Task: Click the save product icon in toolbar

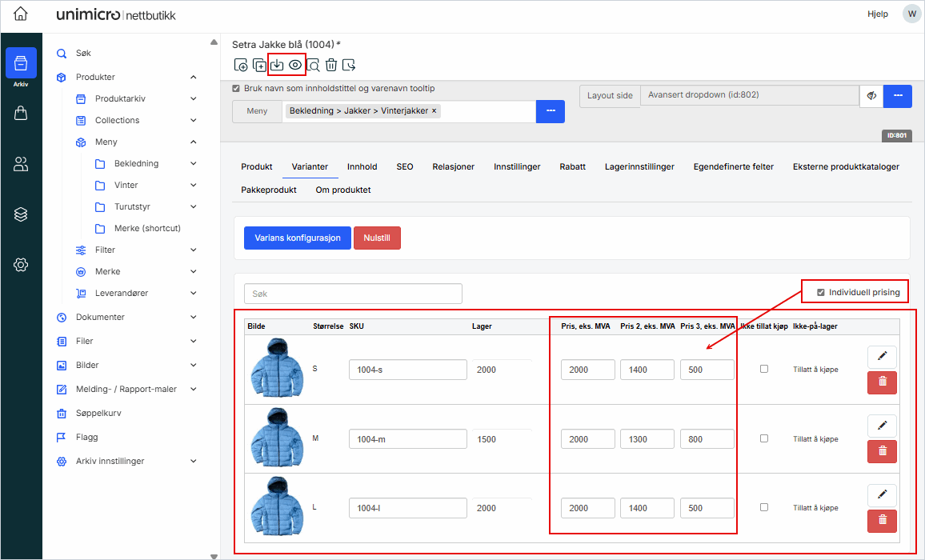Action: [x=277, y=65]
